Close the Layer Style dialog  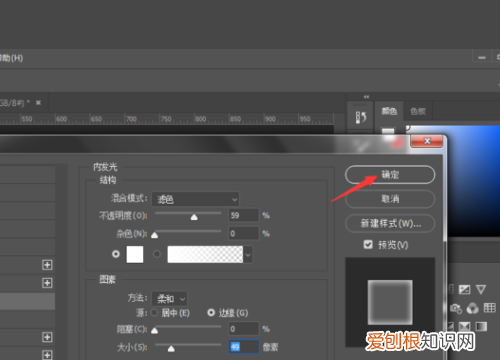(x=427, y=141)
